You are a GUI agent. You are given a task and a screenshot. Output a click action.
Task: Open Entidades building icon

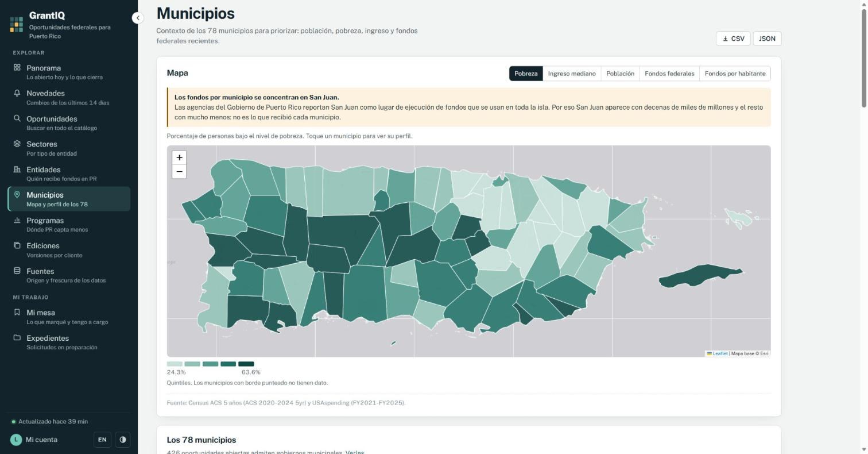[x=17, y=169]
